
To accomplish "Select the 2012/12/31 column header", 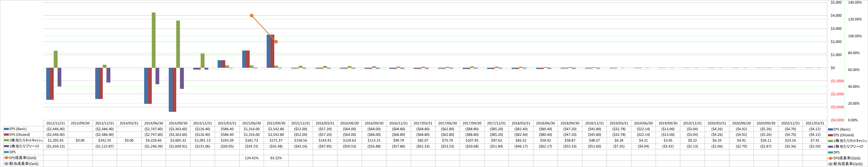I will click(x=56, y=123).
